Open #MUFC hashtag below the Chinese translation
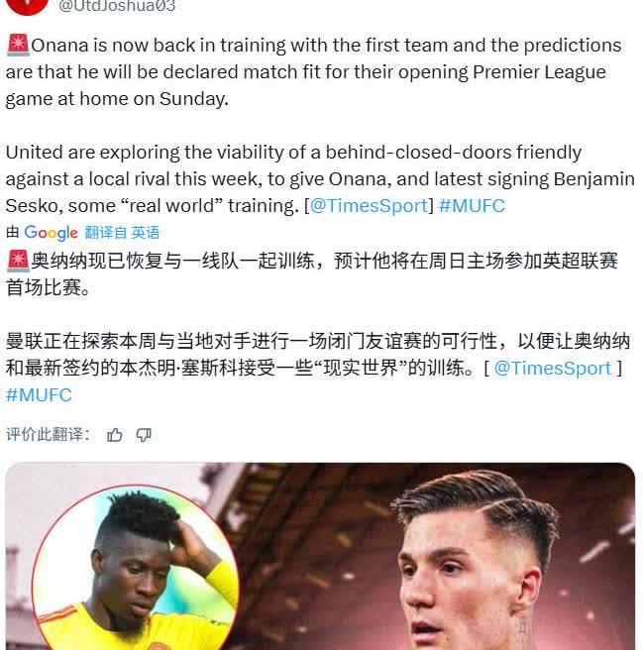The height and width of the screenshot is (650, 644). coord(39,395)
